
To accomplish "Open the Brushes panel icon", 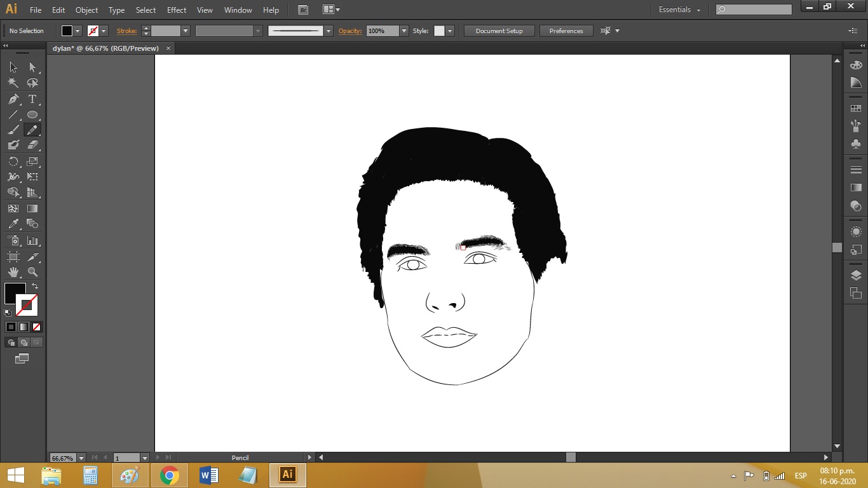I will [856, 126].
